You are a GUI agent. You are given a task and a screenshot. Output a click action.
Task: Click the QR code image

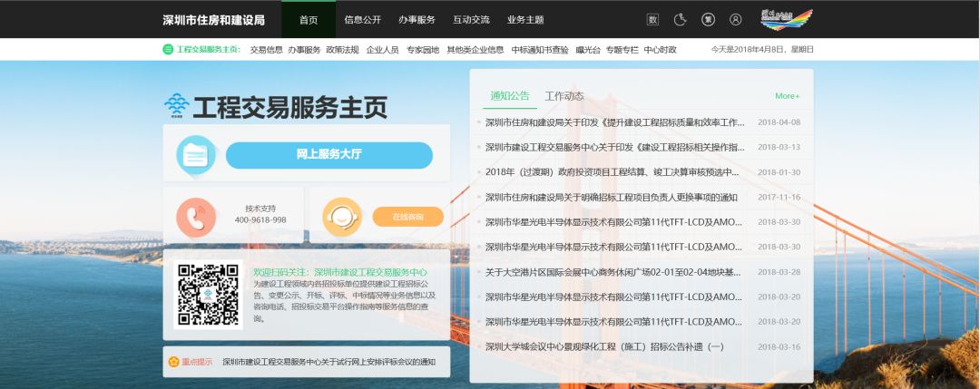click(208, 295)
